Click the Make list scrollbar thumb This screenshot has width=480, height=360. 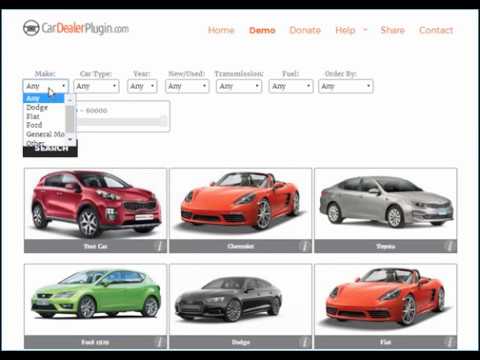[x=70, y=118]
